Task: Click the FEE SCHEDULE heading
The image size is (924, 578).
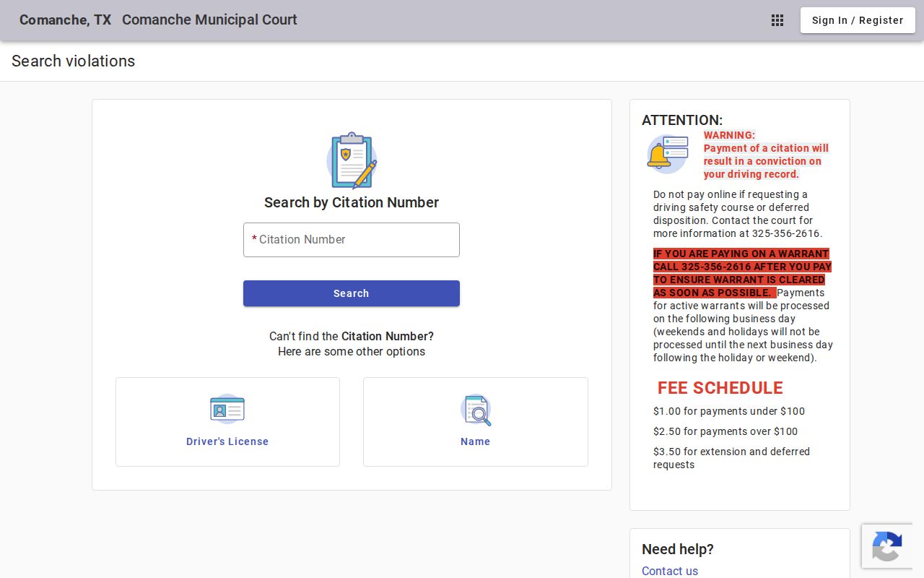Action: tap(720, 388)
